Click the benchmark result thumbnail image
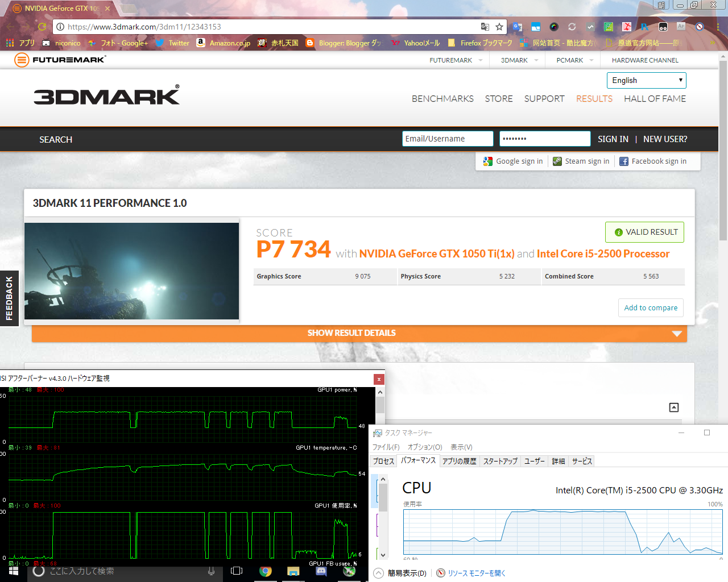This screenshot has width=728, height=582. [131, 271]
